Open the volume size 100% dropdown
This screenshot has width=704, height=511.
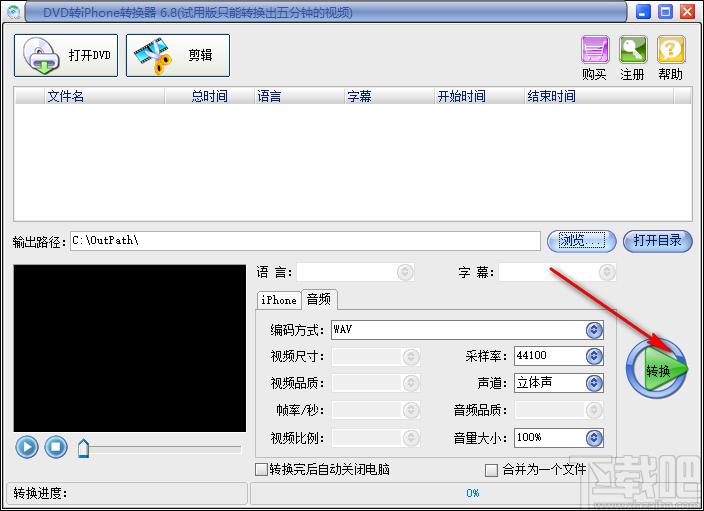[x=594, y=438]
